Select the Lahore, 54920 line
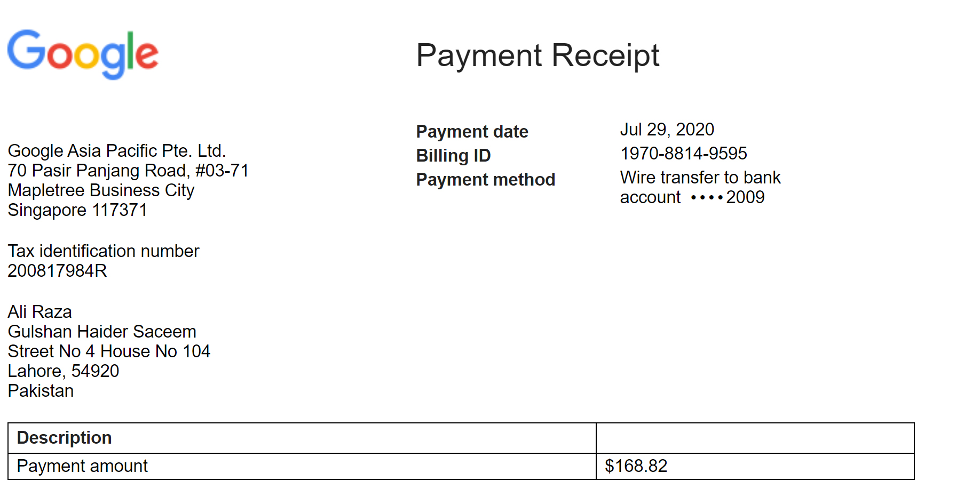 [64, 371]
